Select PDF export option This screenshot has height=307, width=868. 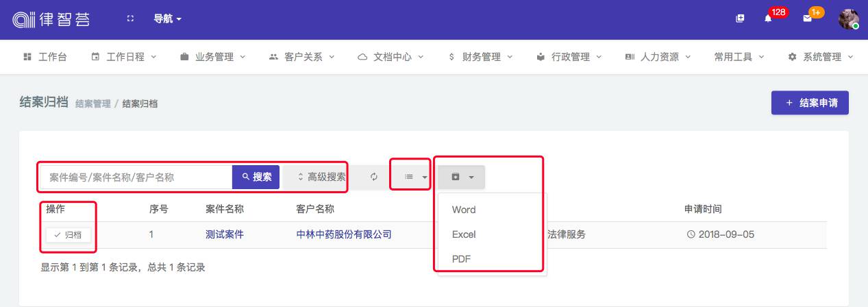coord(461,259)
